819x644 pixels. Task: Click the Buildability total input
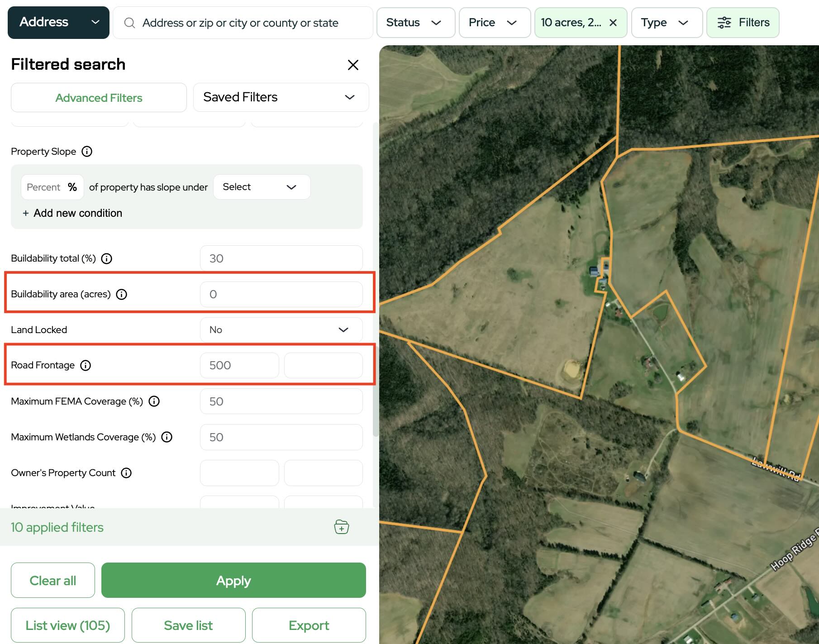[281, 258]
